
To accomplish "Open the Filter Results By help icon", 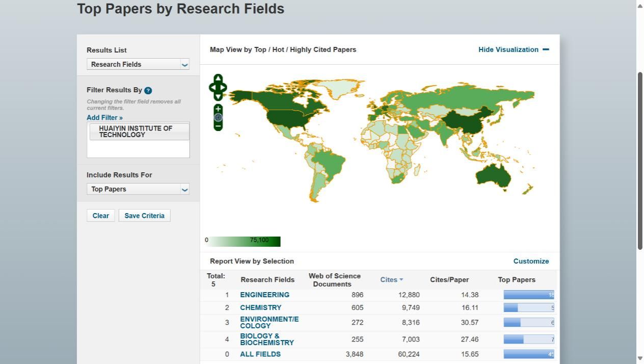I will (x=148, y=90).
